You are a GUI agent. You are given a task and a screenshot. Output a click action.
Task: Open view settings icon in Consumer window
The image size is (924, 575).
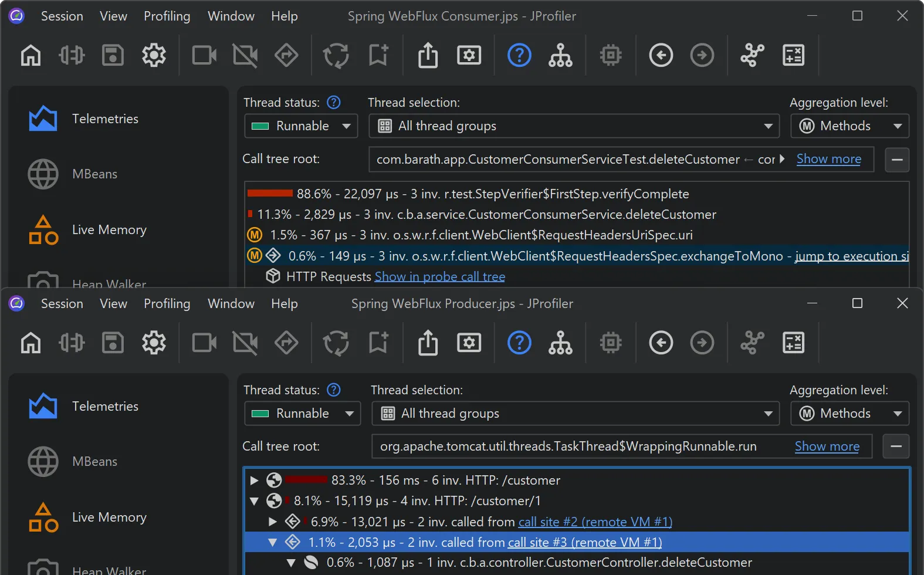[x=469, y=56]
